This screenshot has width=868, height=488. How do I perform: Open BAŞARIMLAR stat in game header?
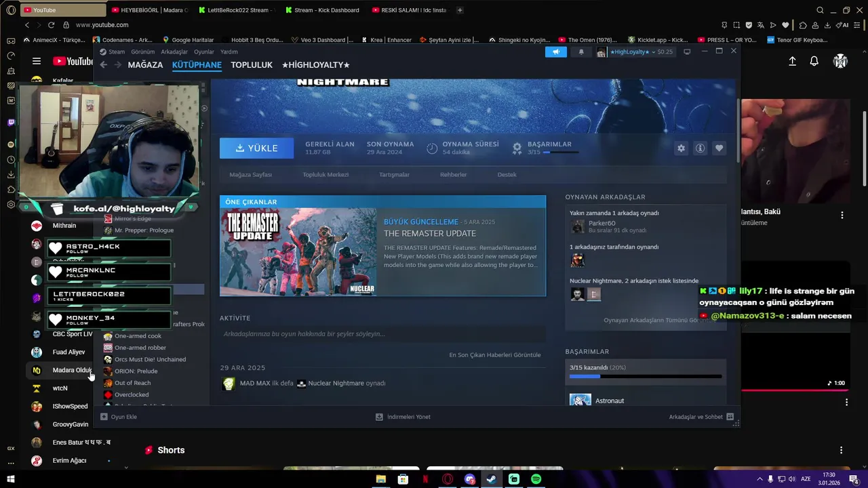coord(546,148)
